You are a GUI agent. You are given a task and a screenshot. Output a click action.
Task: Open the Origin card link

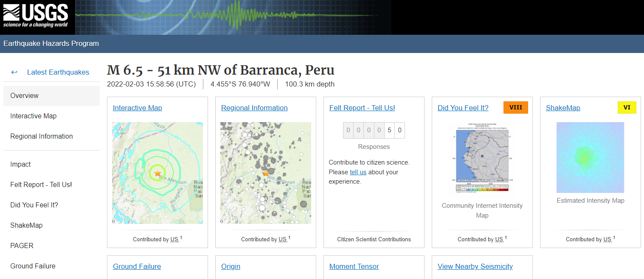231,266
